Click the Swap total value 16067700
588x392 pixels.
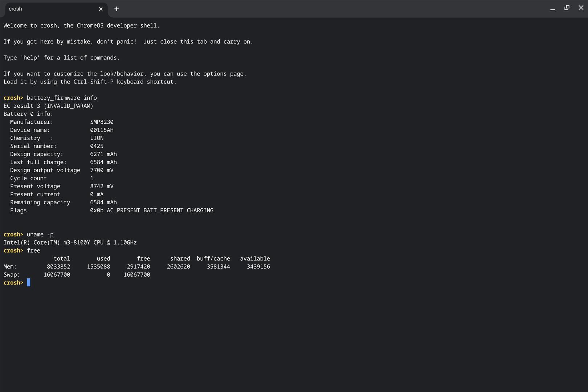coord(57,275)
